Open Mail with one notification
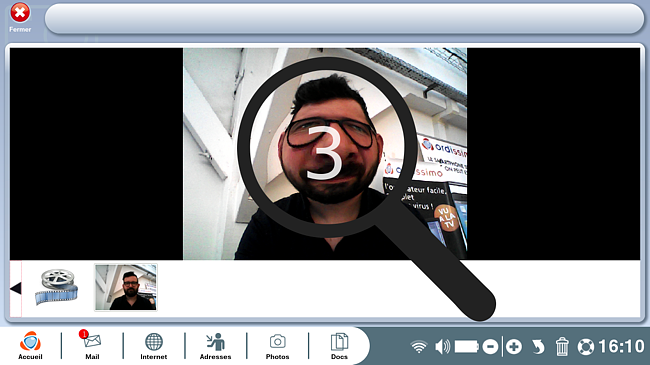Image resolution: width=650 pixels, height=365 pixels. pyautogui.click(x=92, y=345)
